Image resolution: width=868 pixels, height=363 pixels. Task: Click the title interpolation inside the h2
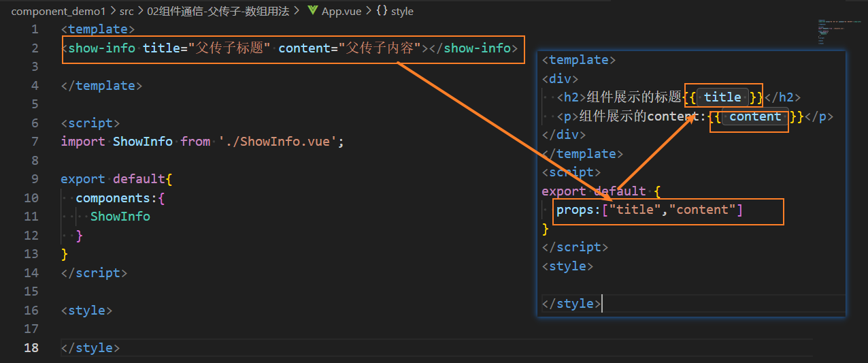pos(722,97)
